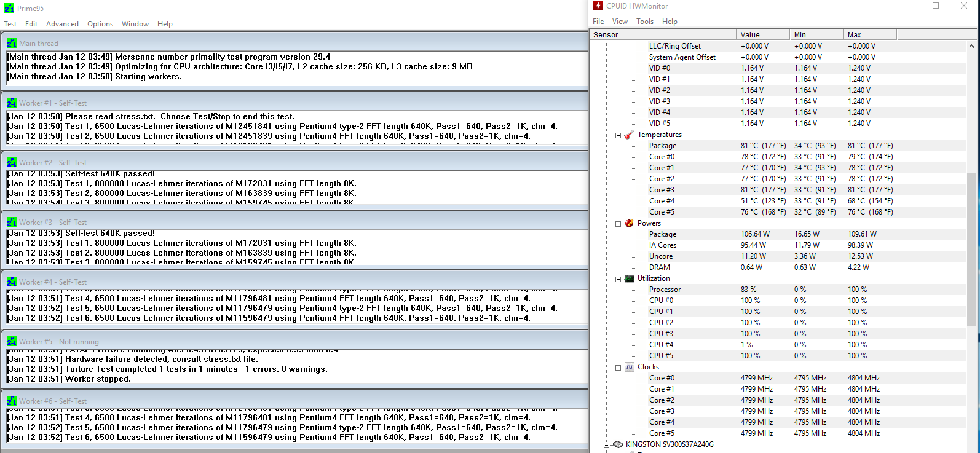
Task: Collapse the Utilization tree node
Action: click(x=618, y=279)
